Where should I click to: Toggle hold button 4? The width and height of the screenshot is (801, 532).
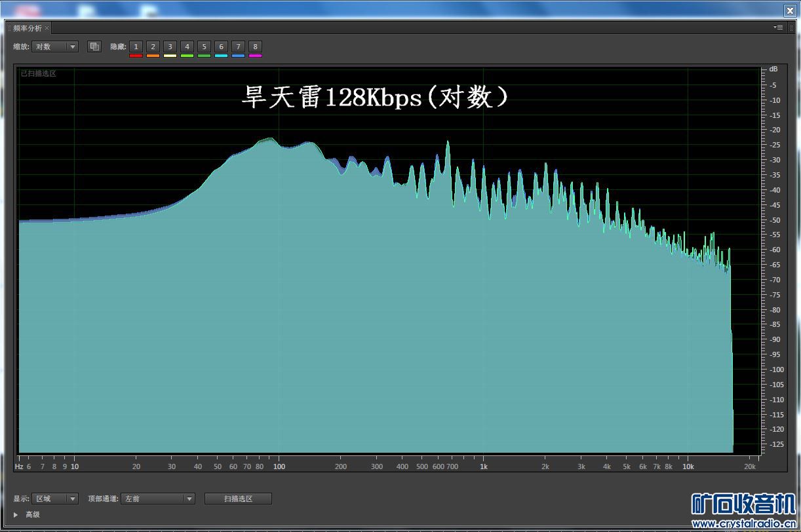[187, 47]
